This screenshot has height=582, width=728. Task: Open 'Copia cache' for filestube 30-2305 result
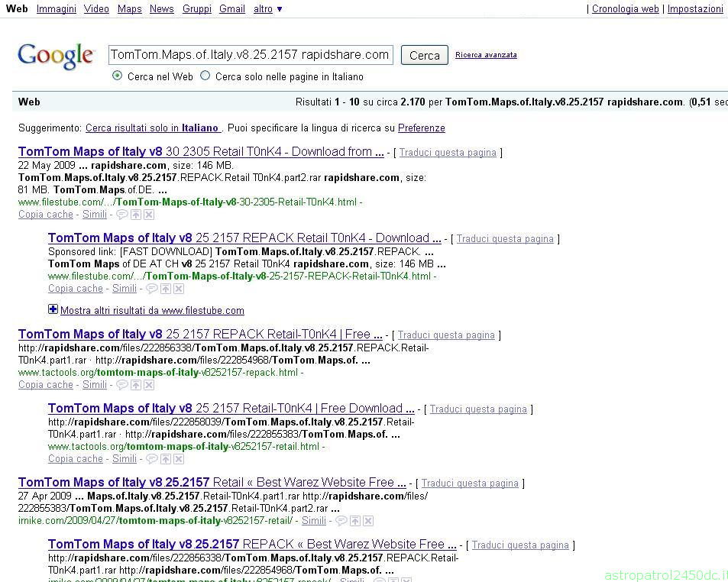tap(46, 215)
